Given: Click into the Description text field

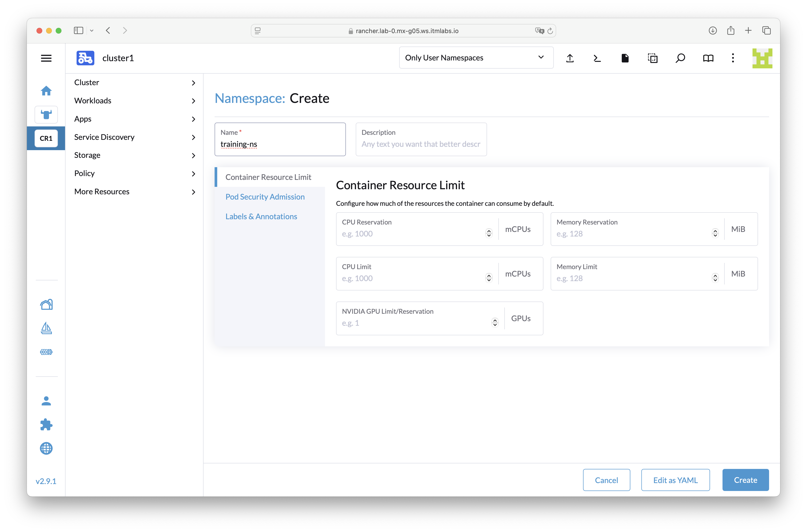Looking at the screenshot, I should click(421, 144).
